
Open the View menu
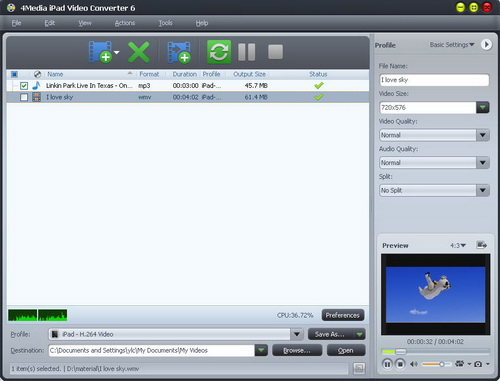tap(85, 23)
